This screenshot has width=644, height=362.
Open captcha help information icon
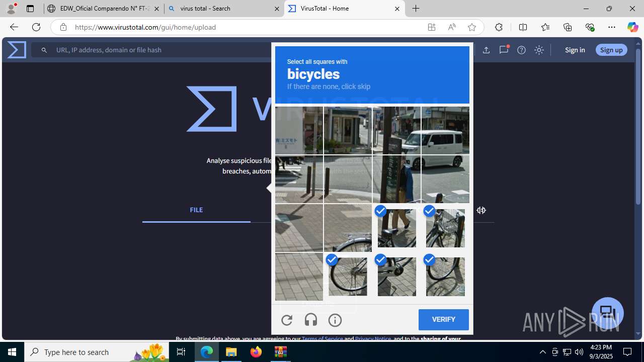tap(335, 320)
